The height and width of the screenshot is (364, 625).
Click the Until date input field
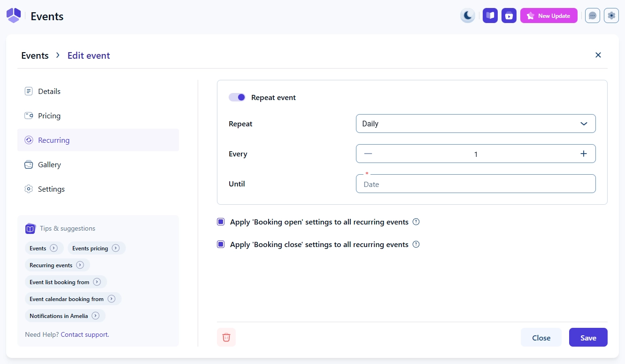coord(476,184)
